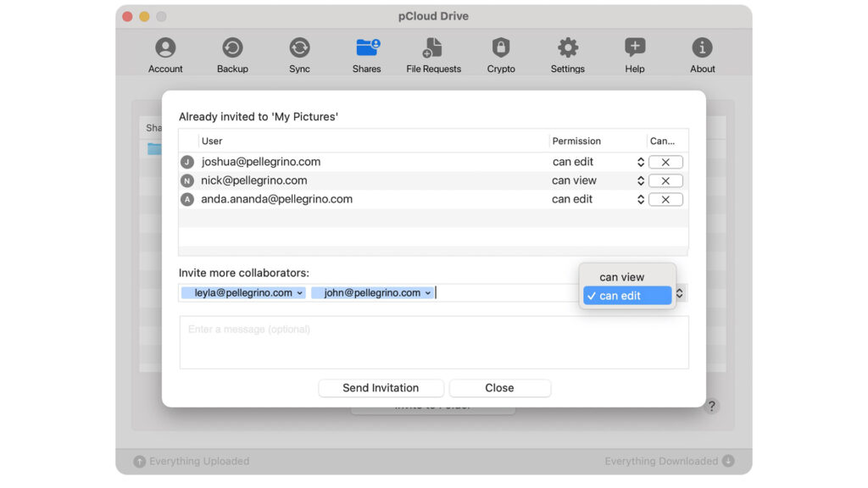Viewport: 868px width, 488px height.
Task: Open the Backup toolbar section
Action: tap(232, 55)
